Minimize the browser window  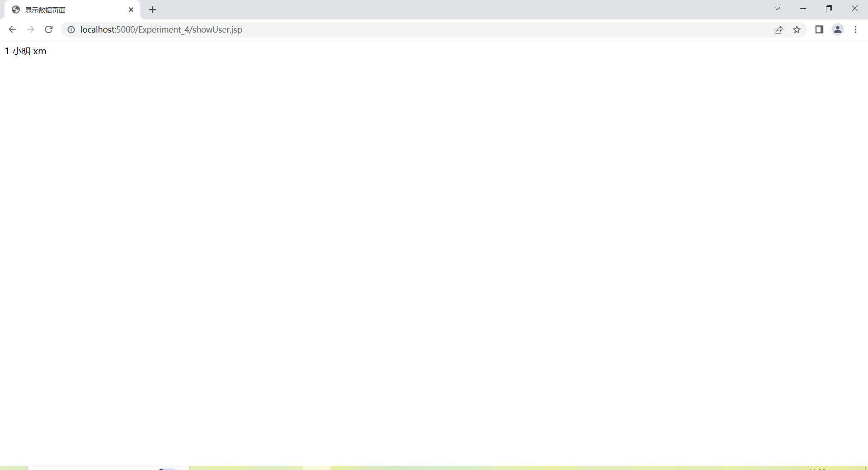pos(803,9)
